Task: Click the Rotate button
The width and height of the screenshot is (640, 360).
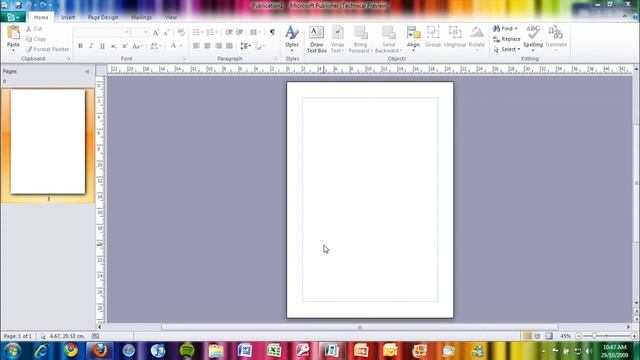Action: point(477,40)
